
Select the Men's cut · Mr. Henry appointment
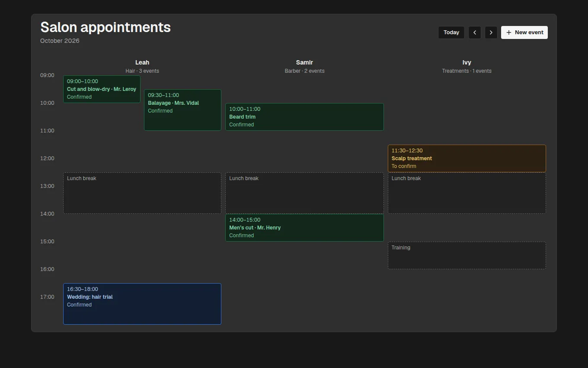point(304,228)
